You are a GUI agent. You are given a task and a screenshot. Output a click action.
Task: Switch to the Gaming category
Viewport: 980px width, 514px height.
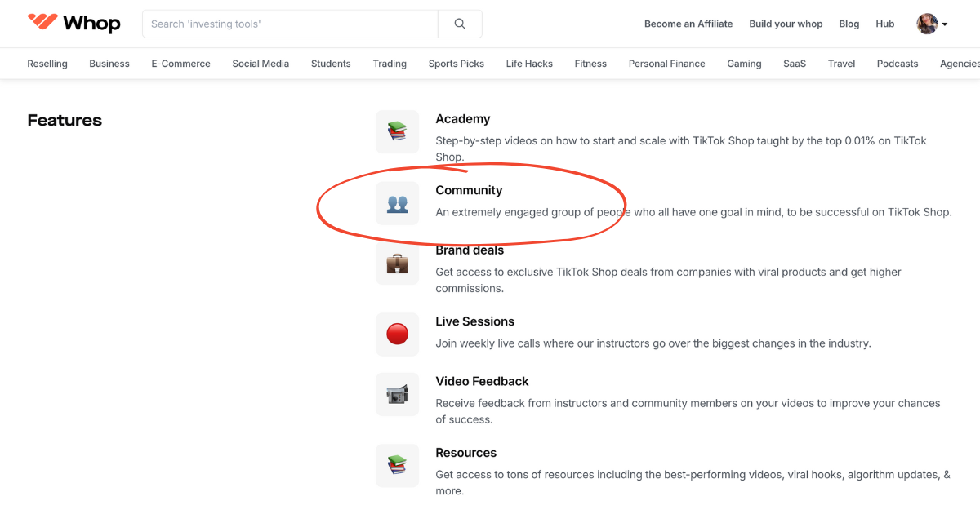744,63
